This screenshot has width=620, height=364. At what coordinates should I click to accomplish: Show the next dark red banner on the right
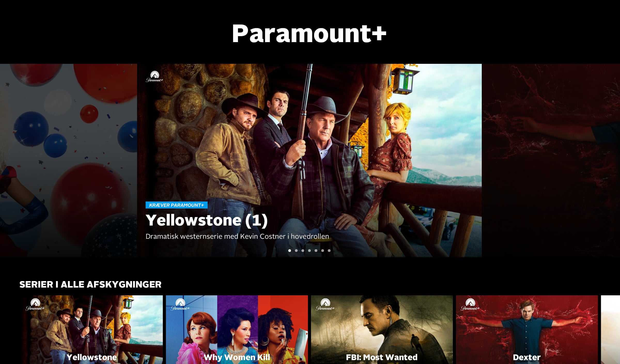(x=551, y=160)
